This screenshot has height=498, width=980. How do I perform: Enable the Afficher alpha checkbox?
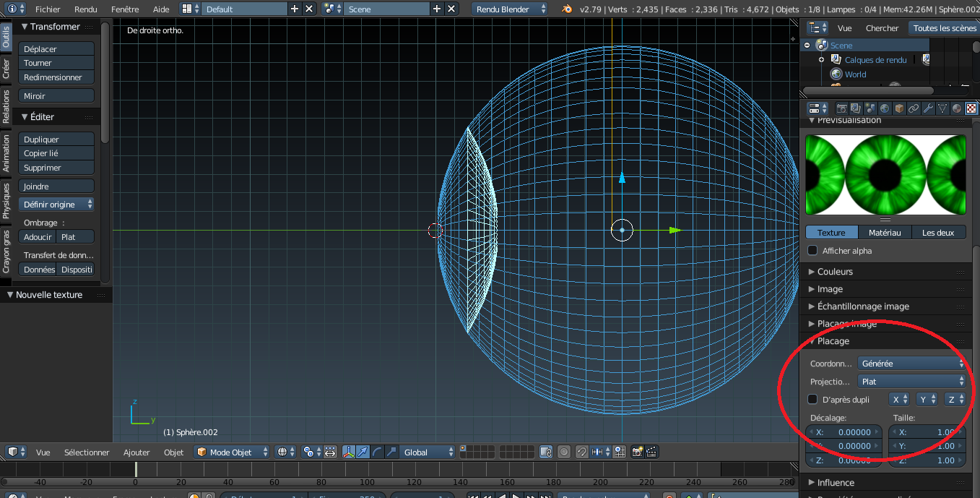click(812, 251)
